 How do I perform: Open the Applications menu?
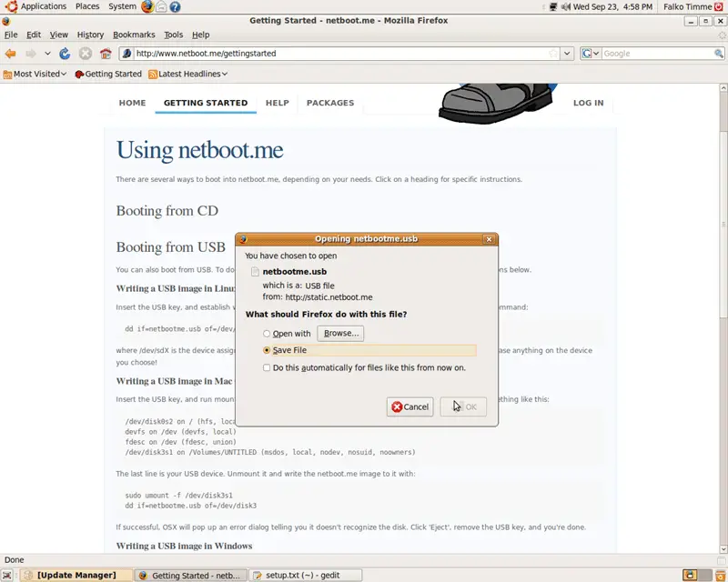click(44, 6)
